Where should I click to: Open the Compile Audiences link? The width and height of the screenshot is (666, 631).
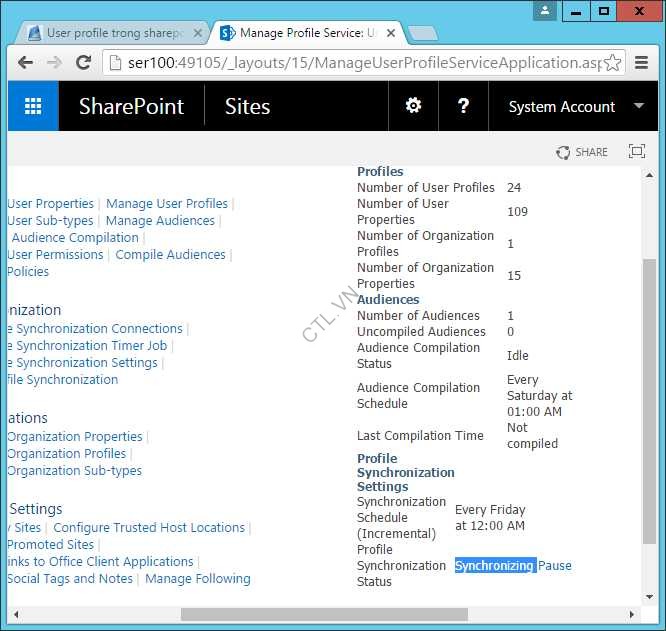click(x=170, y=254)
